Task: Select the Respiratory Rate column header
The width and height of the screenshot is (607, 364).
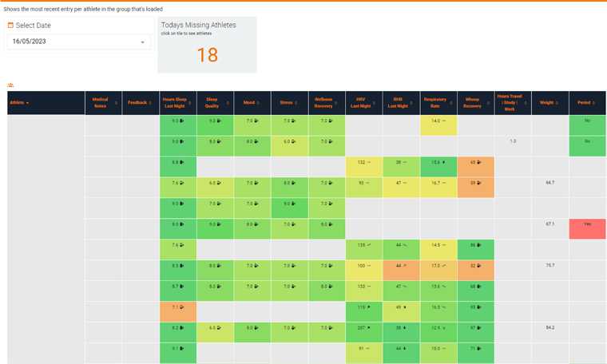Action: pyautogui.click(x=435, y=103)
